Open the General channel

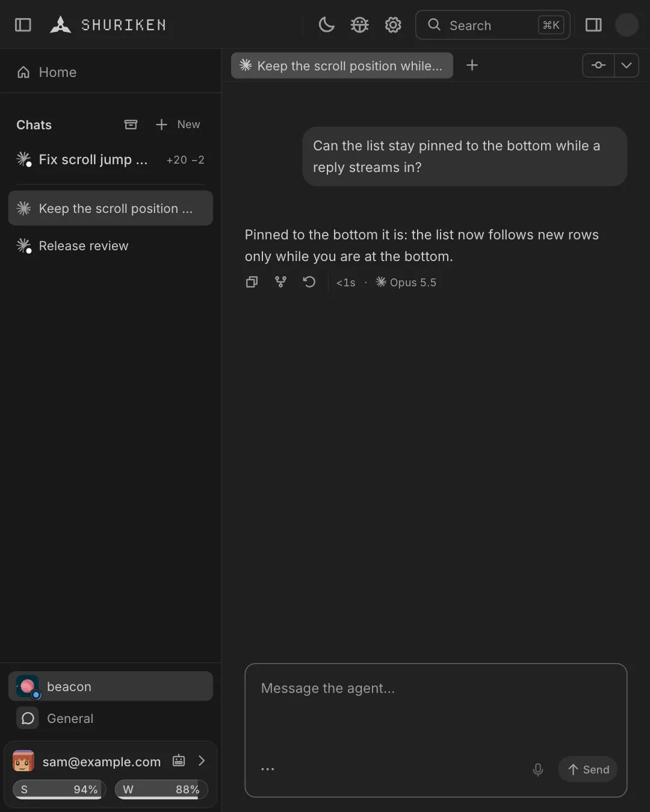coord(111,718)
